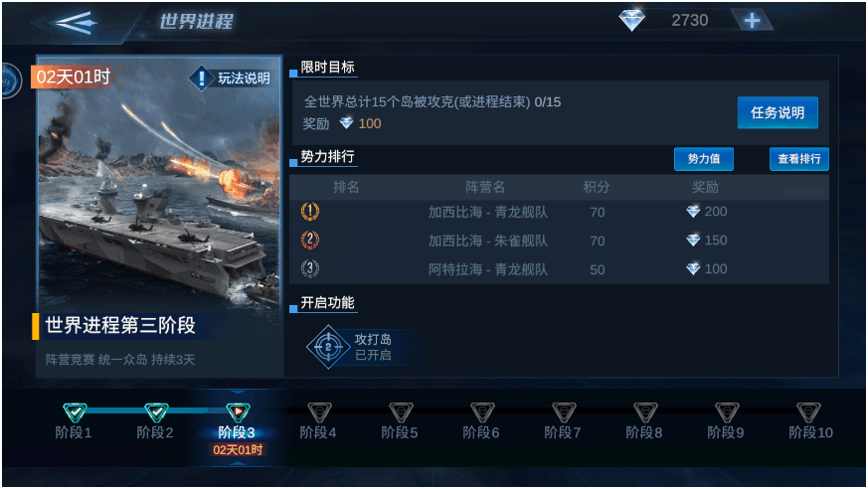This screenshot has width=868, height=489.
Task: Click the 攻打岛 crosshair feature icon
Action: (328, 347)
